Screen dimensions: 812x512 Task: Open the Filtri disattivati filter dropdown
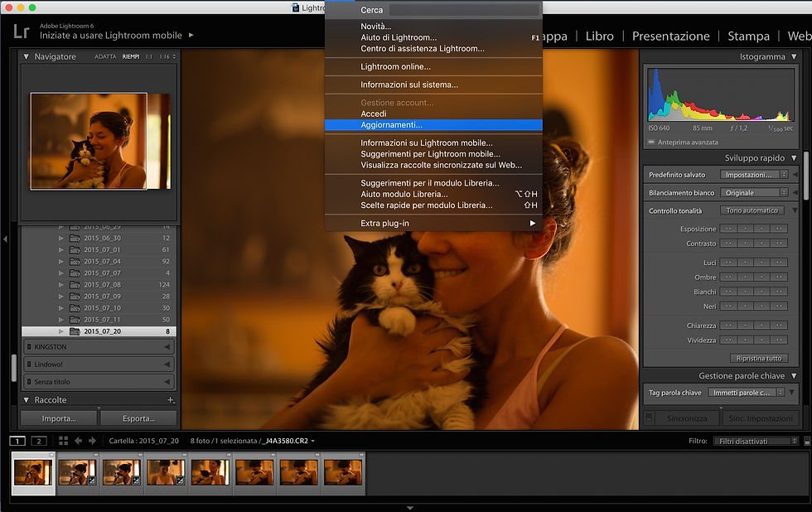coord(756,441)
